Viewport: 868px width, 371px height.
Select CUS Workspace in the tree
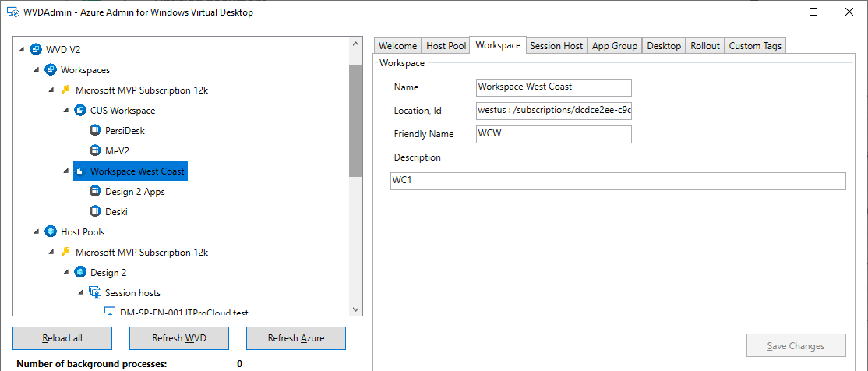[x=123, y=110]
